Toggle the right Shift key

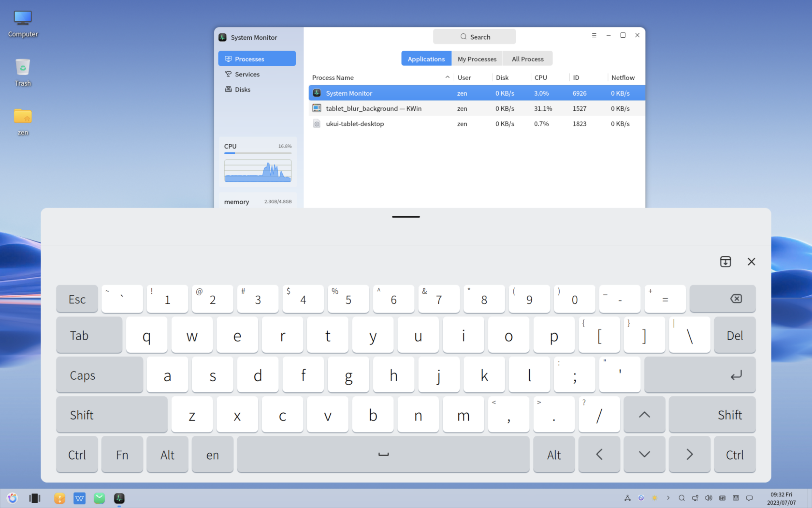click(712, 414)
